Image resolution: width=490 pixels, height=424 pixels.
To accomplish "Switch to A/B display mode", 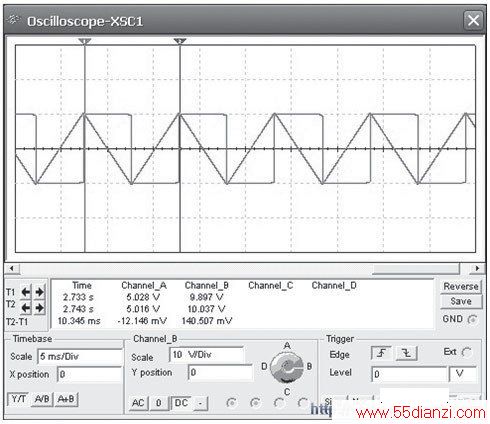I will [x=42, y=399].
